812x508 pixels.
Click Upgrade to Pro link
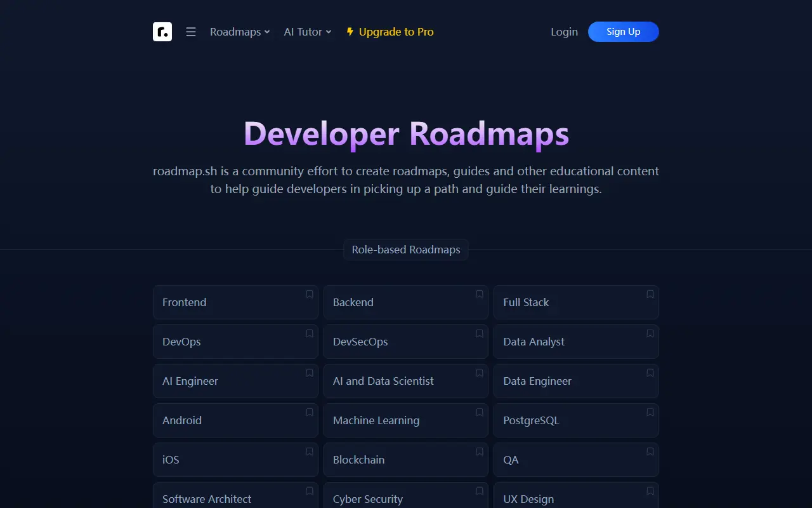click(390, 32)
